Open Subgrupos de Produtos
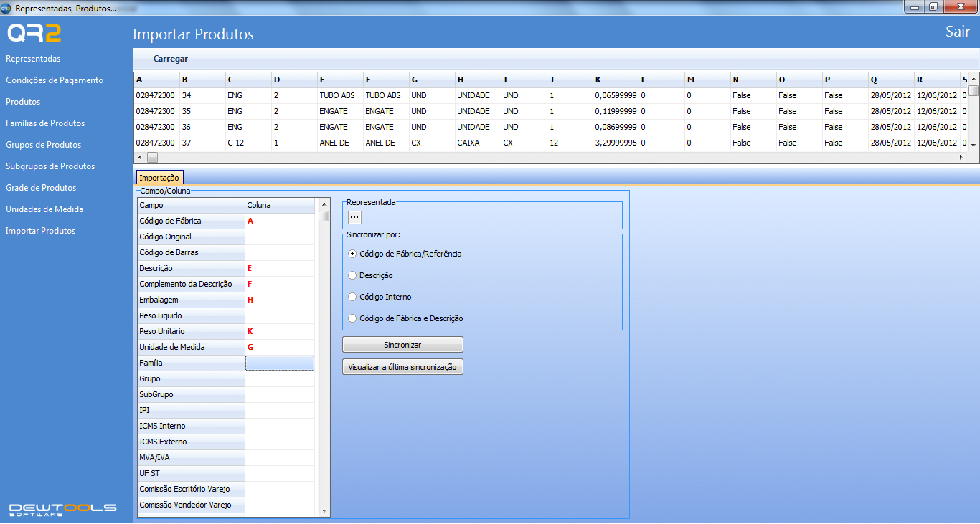This screenshot has width=980, height=524. pyautogui.click(x=50, y=166)
